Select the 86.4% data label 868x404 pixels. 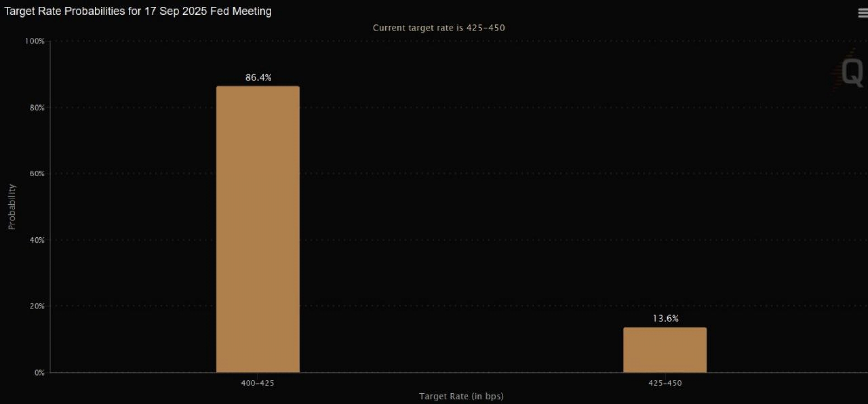pyautogui.click(x=258, y=78)
